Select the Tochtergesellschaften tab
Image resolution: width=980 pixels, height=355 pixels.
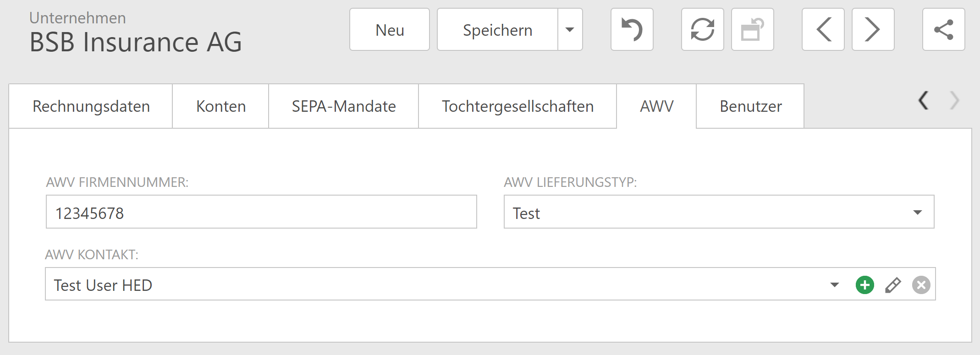(x=518, y=106)
